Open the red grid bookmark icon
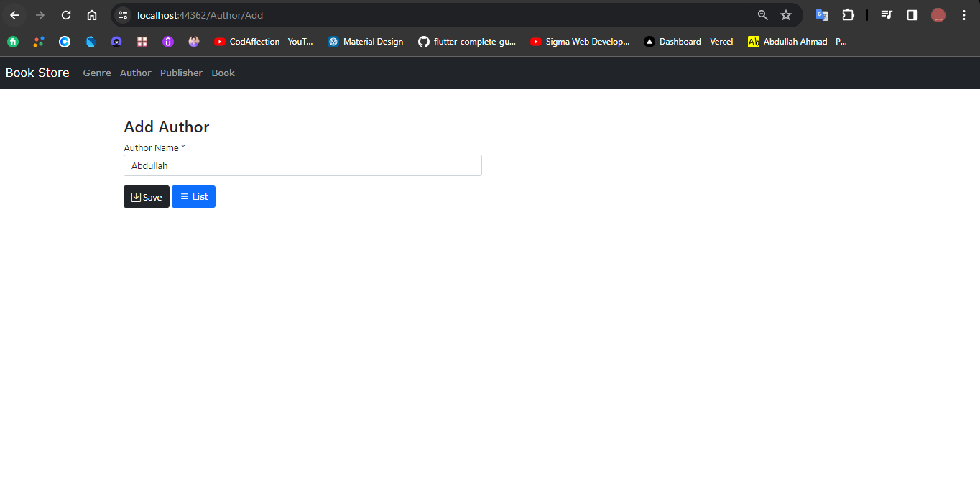Image resolution: width=980 pixels, height=486 pixels. [142, 42]
